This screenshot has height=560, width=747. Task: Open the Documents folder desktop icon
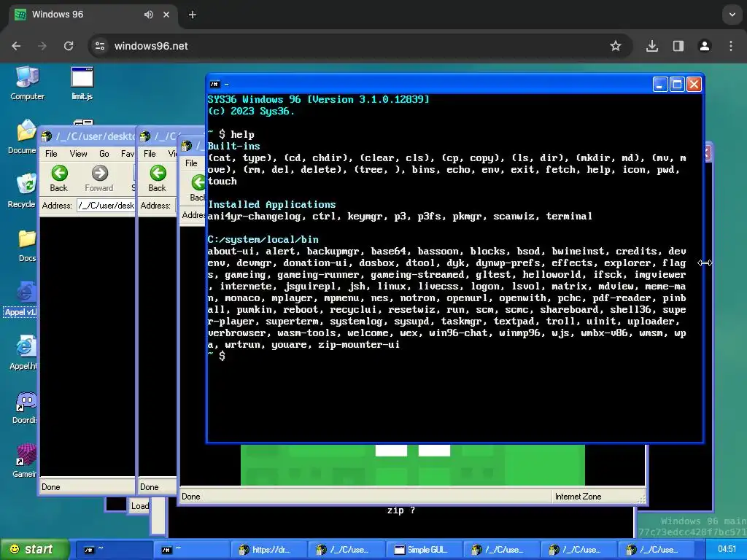23,137
